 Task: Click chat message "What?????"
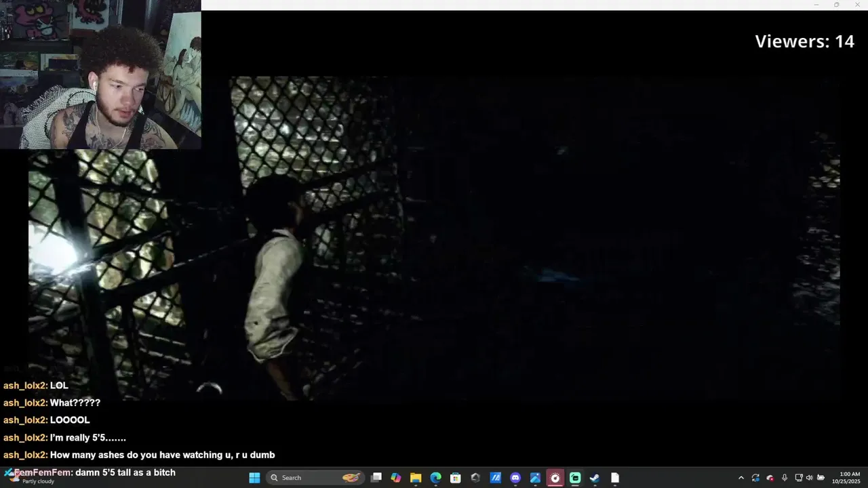[x=75, y=403]
